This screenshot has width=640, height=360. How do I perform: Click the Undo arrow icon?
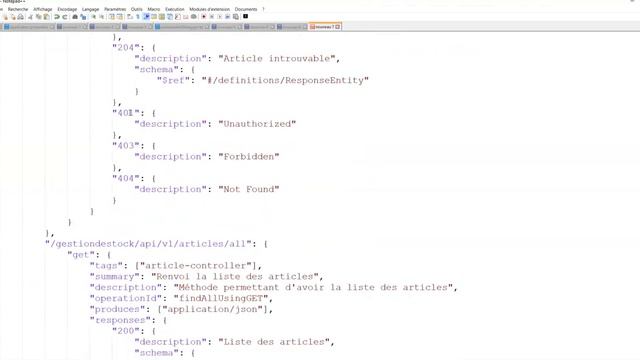57,17
